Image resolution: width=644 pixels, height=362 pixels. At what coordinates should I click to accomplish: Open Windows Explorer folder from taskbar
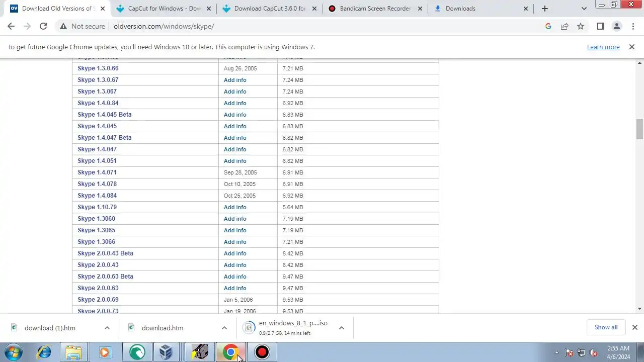[x=73, y=352]
